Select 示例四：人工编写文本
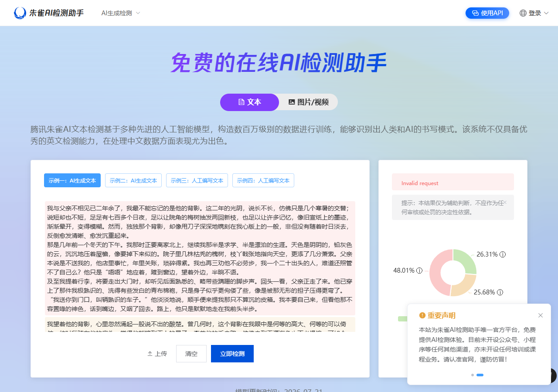 (x=263, y=180)
